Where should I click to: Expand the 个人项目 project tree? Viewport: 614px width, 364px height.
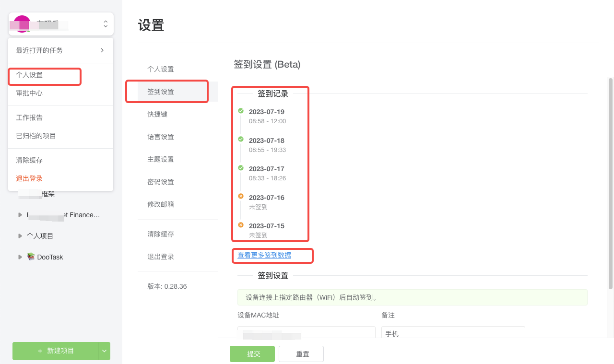pos(19,235)
